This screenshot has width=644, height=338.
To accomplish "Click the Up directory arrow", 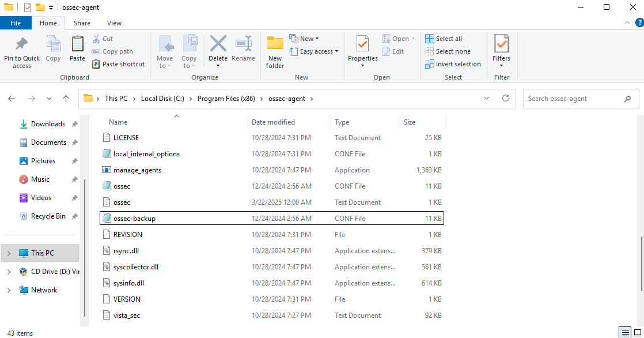I will pyautogui.click(x=66, y=99).
